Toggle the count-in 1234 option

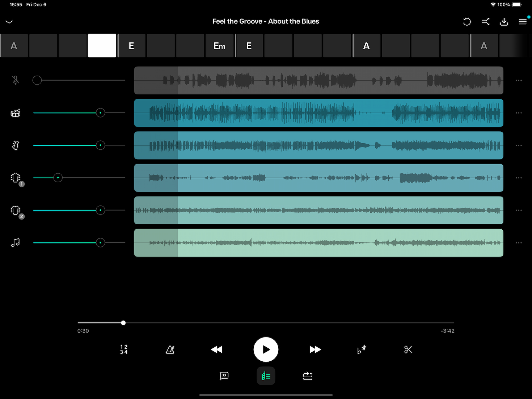point(123,349)
